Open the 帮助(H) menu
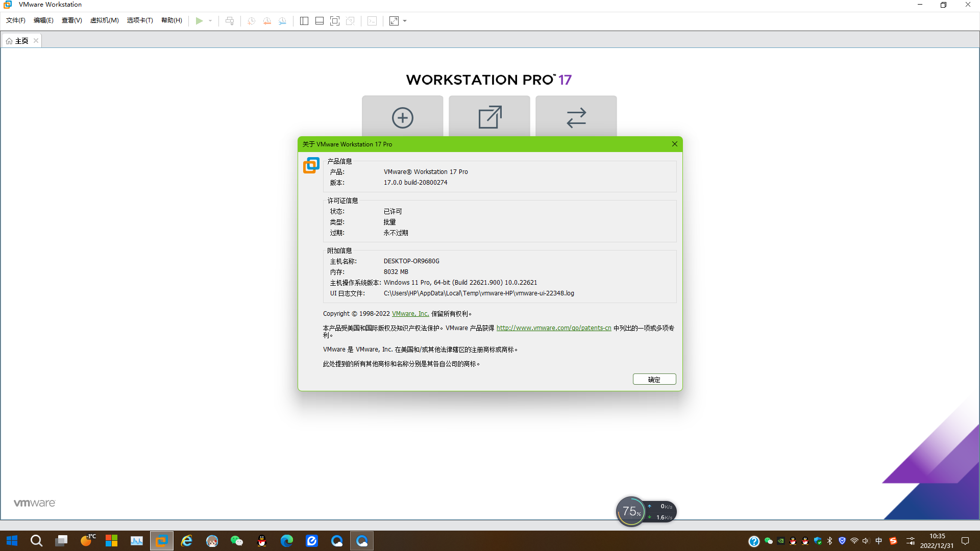This screenshot has height=551, width=980. [171, 20]
